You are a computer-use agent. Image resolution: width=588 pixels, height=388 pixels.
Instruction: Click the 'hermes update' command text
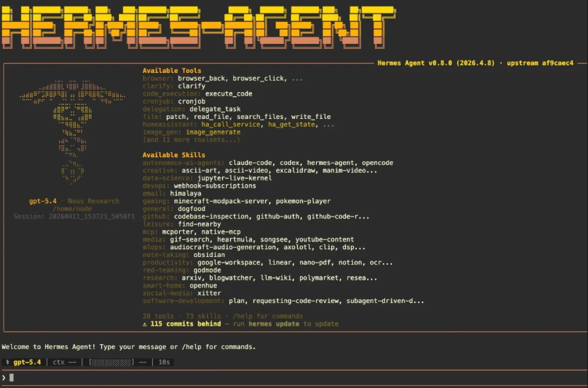274,324
